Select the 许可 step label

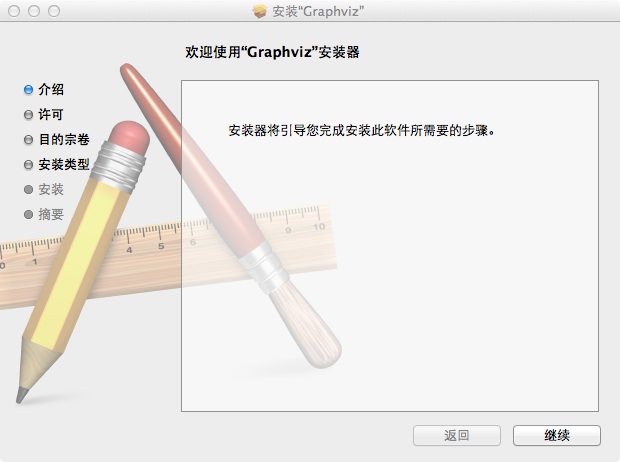click(51, 114)
